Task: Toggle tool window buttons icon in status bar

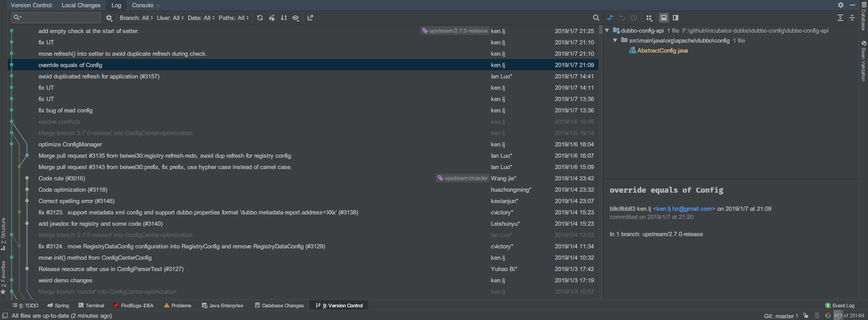Action: tap(5, 315)
